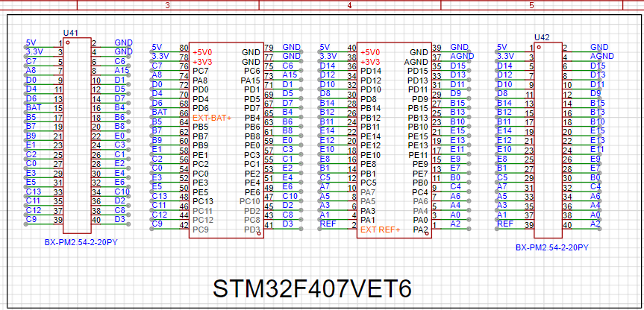Click greyed pin name PD2
This screenshot has height=310, width=644.
coord(252,211)
